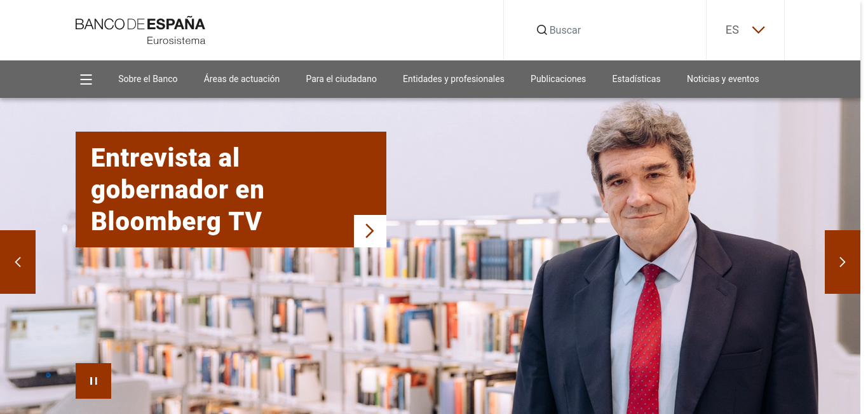Pause the carousel autoplay
This screenshot has height=414, width=868.
coord(93,381)
